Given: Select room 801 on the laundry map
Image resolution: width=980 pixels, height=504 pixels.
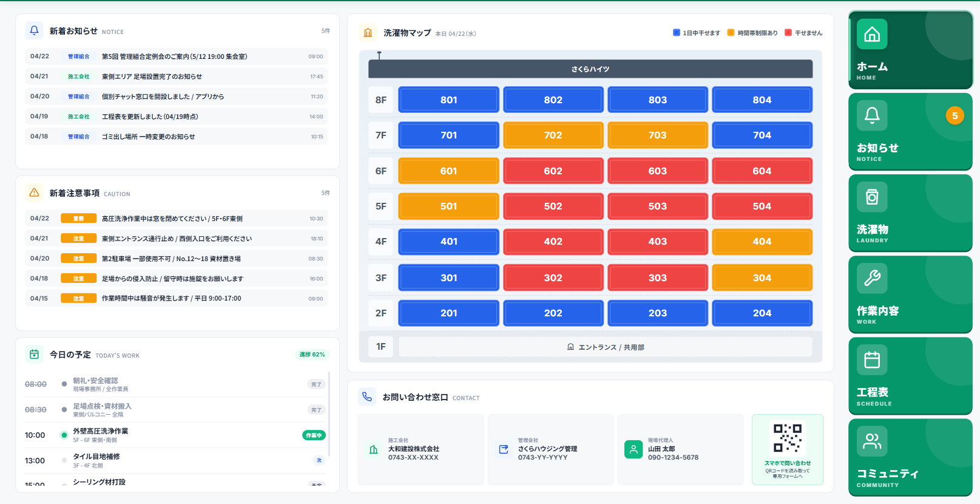Looking at the screenshot, I should 448,100.
